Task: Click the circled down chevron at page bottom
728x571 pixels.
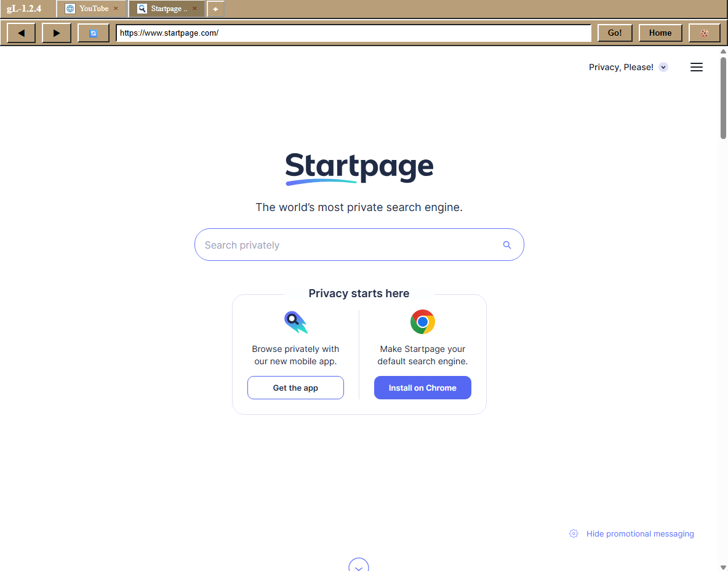Action: pyautogui.click(x=358, y=565)
